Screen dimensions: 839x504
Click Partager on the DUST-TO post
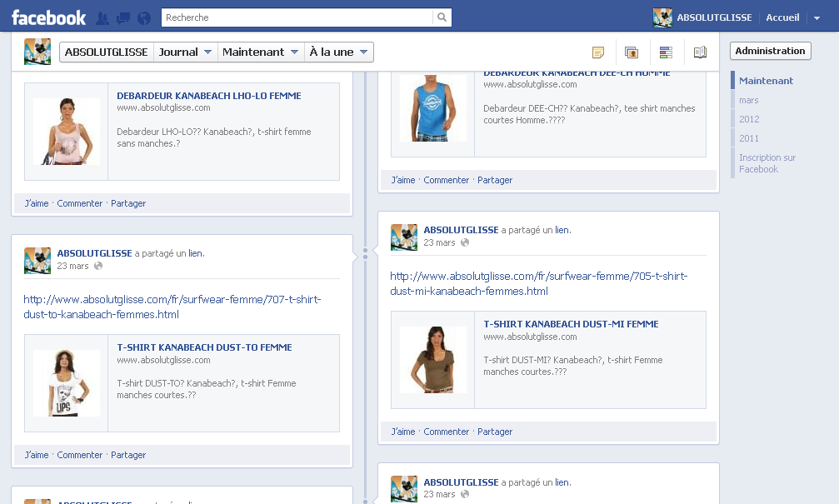128,455
